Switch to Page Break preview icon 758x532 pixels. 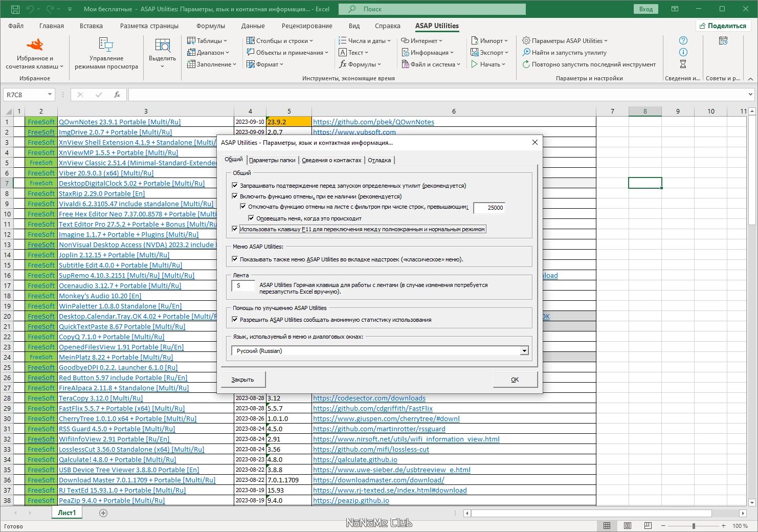pyautogui.click(x=648, y=526)
